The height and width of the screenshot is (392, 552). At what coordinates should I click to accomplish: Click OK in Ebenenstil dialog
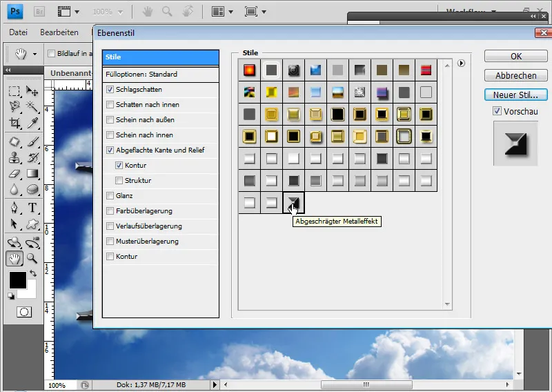515,57
